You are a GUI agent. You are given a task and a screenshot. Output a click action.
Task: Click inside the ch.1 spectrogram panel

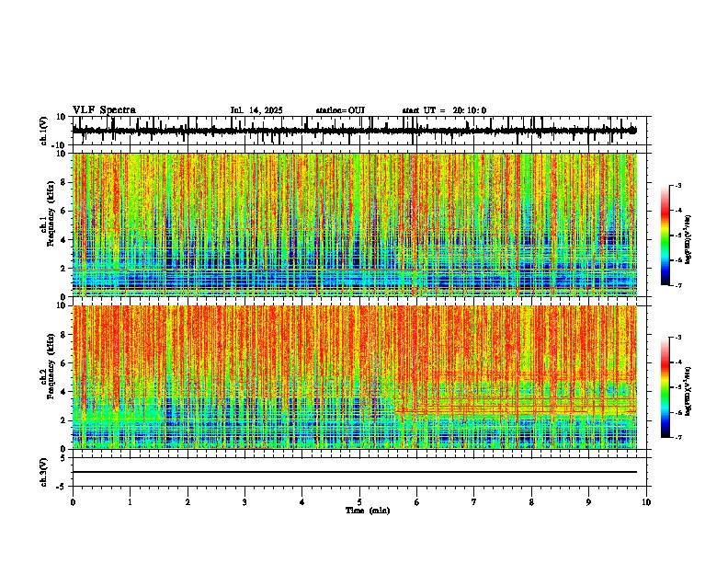(x=355, y=224)
